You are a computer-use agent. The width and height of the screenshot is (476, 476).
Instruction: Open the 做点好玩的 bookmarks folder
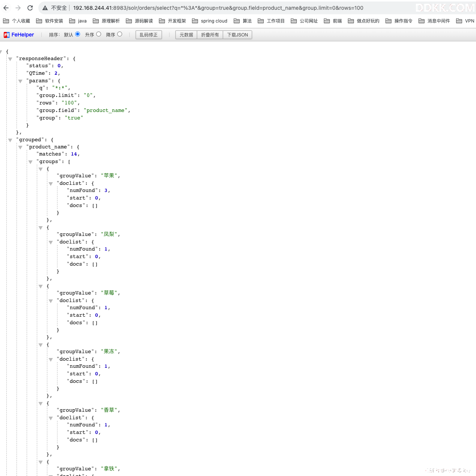(364, 21)
